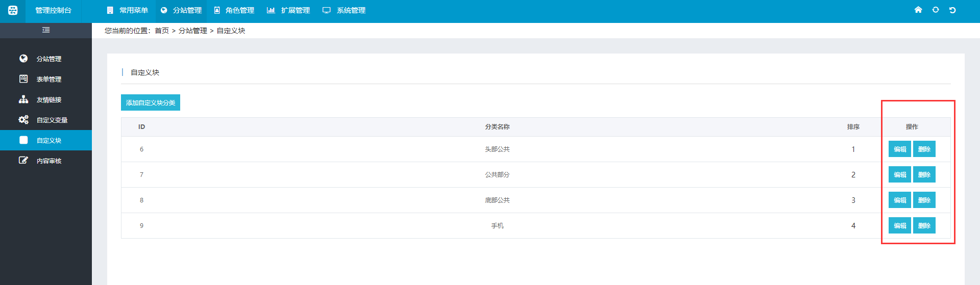Click the globe icon beside 分站管理 in the sidebar

[23, 59]
